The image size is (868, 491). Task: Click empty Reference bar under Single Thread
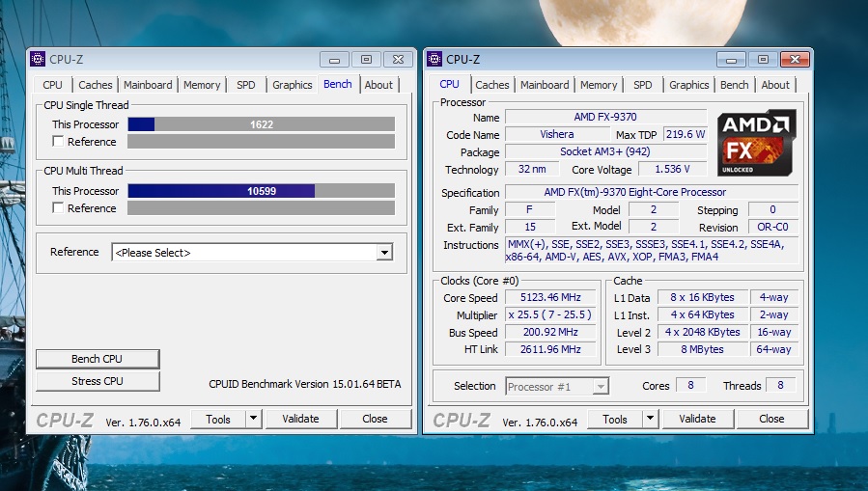tap(262, 141)
